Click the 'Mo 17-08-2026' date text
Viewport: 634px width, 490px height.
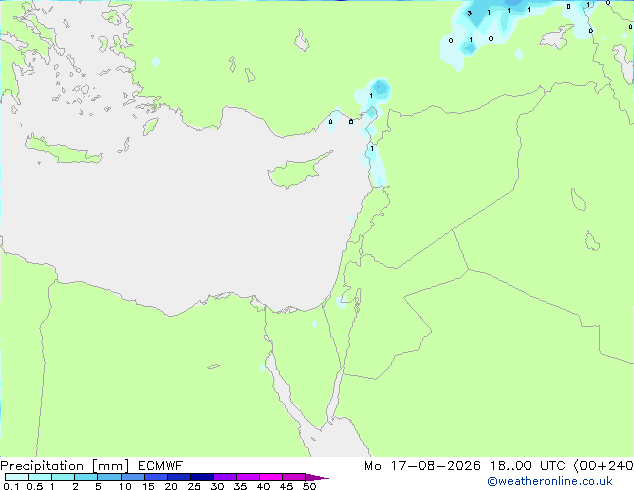click(423, 466)
